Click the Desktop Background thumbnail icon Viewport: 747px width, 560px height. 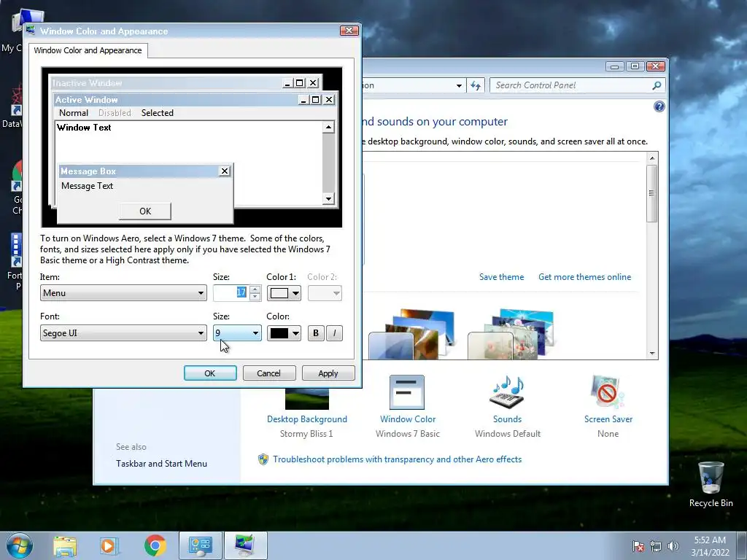tap(307, 399)
